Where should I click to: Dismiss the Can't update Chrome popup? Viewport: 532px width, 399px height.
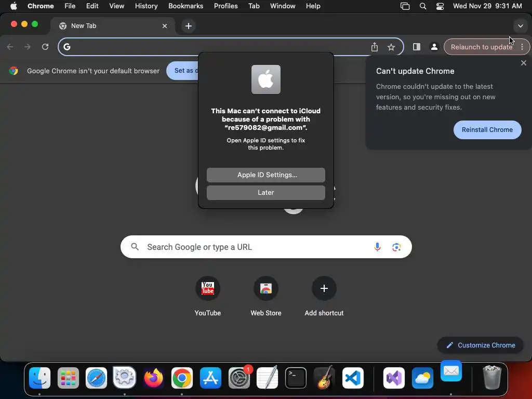pyautogui.click(x=524, y=63)
